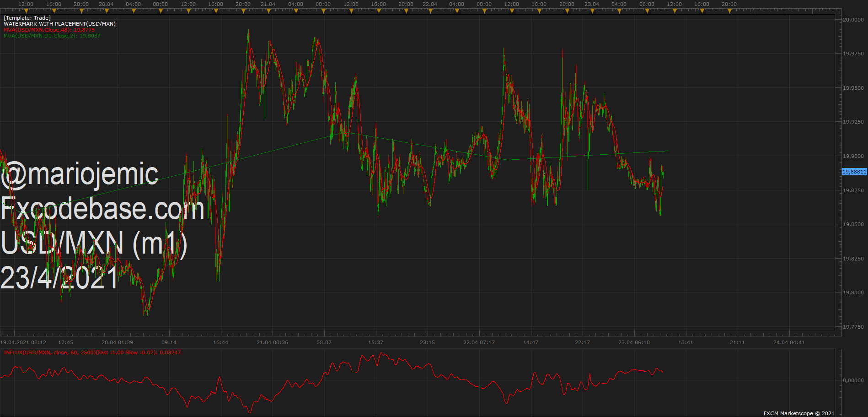Click the 23.04 date label on top axis
Screen dimensions: 868x417
[x=592, y=4]
